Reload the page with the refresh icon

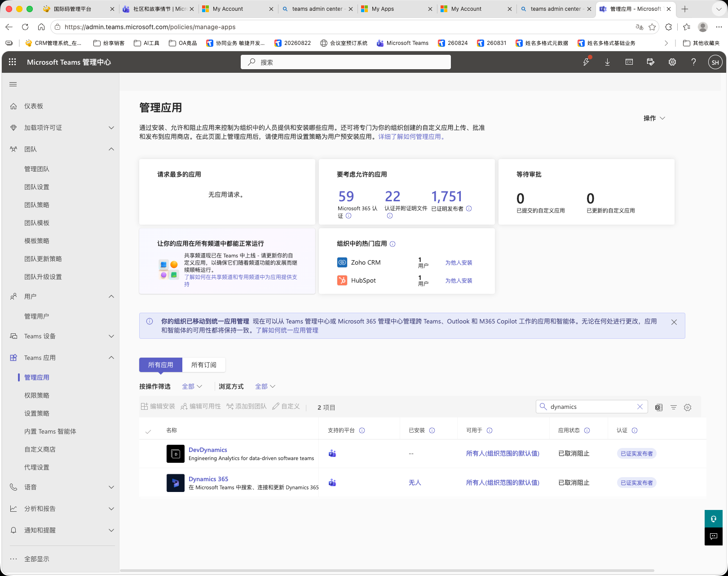(x=25, y=27)
